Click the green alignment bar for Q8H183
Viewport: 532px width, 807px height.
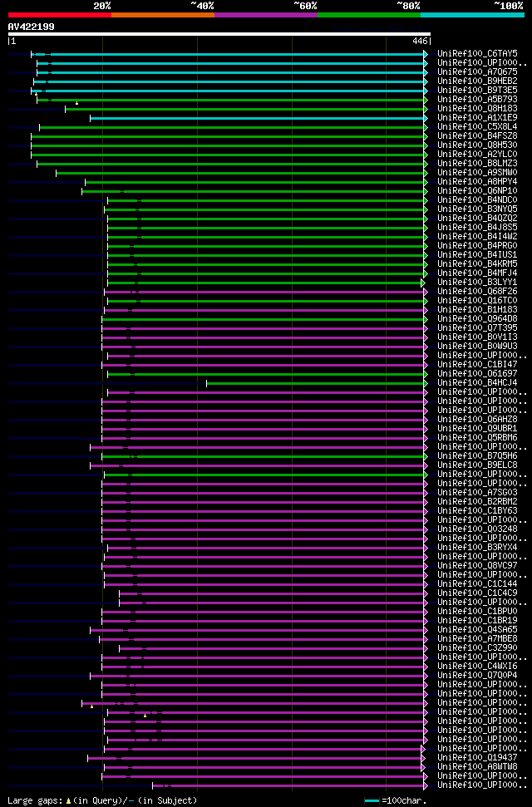coord(244,109)
